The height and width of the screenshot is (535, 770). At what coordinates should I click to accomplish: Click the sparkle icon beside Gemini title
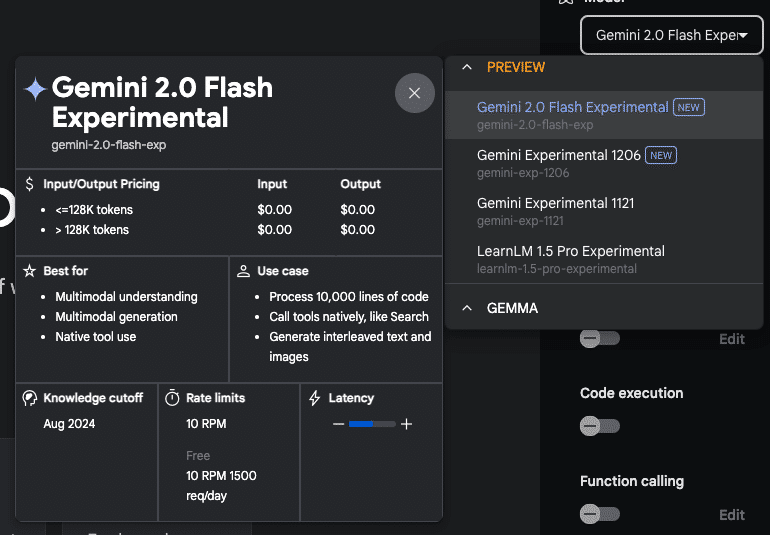pos(36,89)
